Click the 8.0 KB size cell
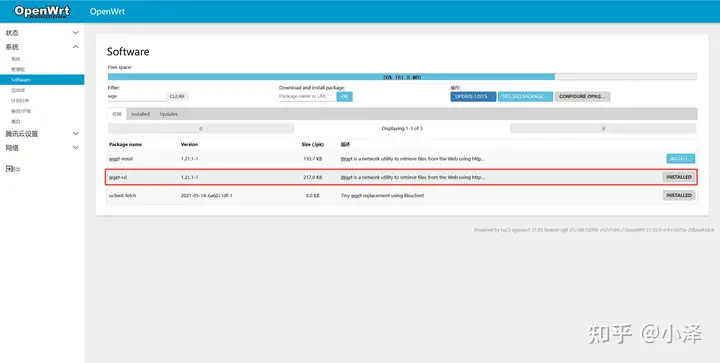 (313, 195)
